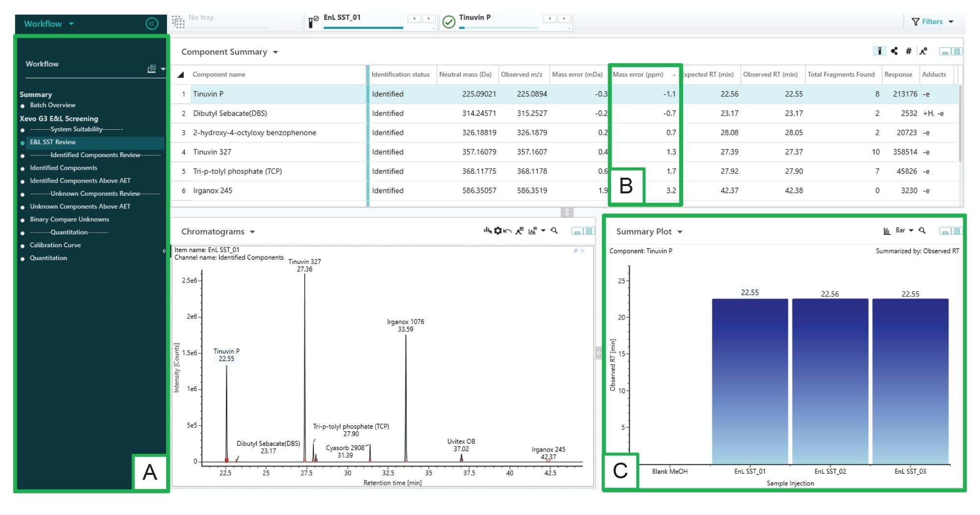980x515 pixels.
Task: Select the Irganox 245 row
Action: (x=564, y=190)
